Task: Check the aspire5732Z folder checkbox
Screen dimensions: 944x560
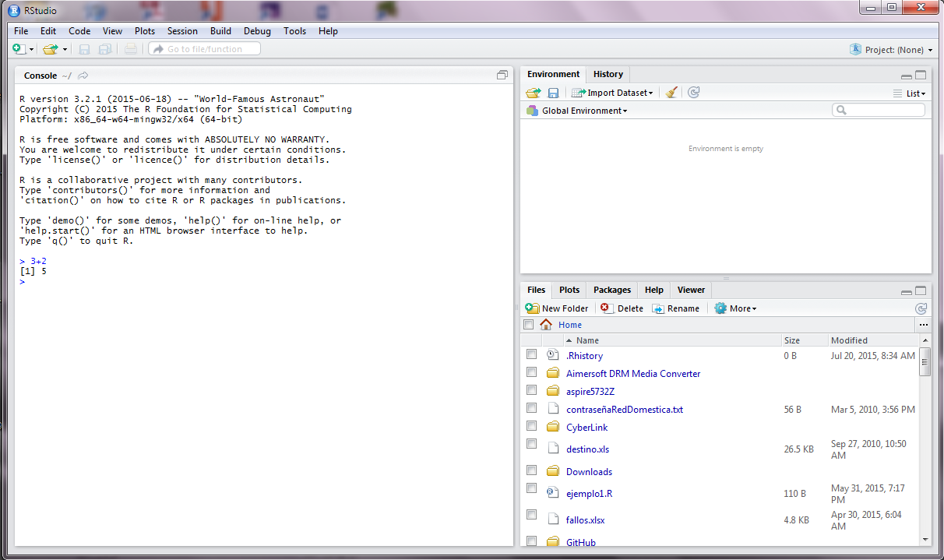Action: tap(531, 390)
